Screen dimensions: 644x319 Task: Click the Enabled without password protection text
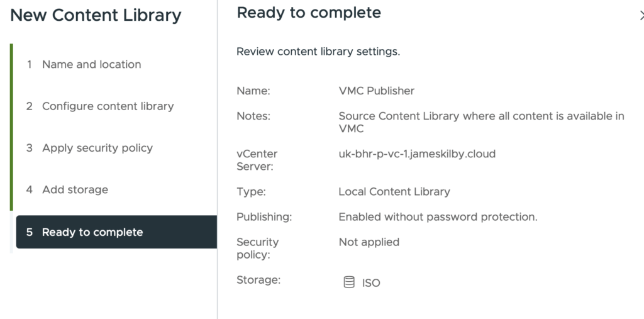(438, 217)
